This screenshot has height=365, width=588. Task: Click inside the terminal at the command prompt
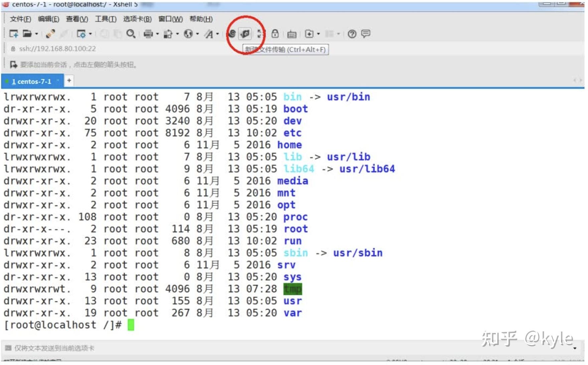point(132,325)
